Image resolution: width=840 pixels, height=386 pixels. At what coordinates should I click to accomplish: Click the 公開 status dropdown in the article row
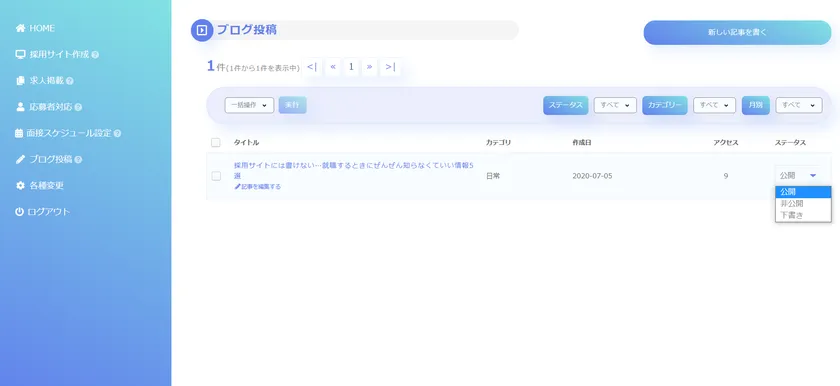798,176
